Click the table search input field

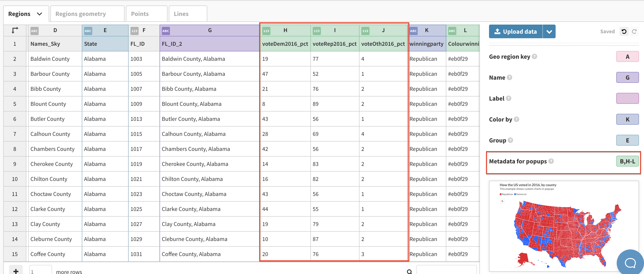446,270
